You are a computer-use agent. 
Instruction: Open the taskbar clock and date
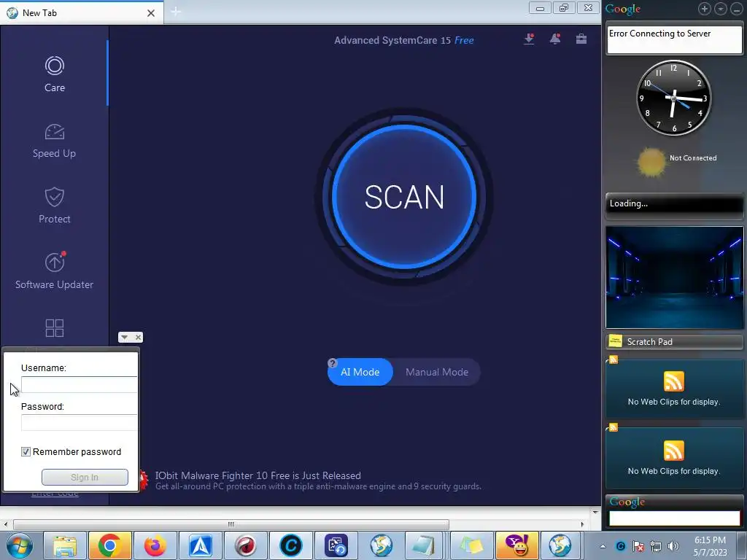click(710, 546)
